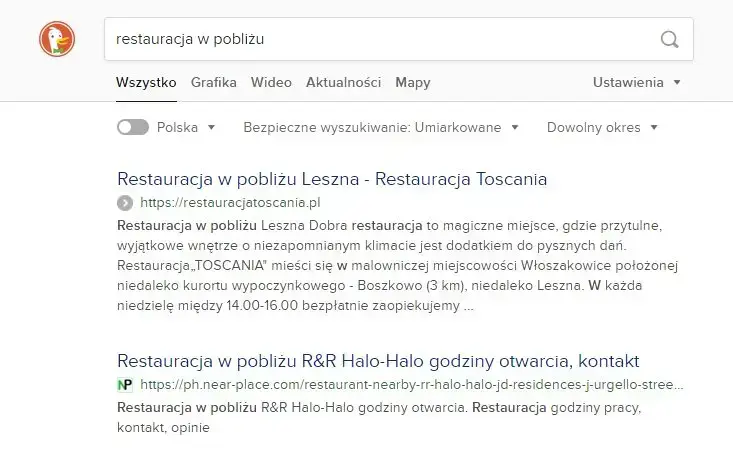Click the ph.near-place.com URL link
733x460 pixels.
pos(412,384)
